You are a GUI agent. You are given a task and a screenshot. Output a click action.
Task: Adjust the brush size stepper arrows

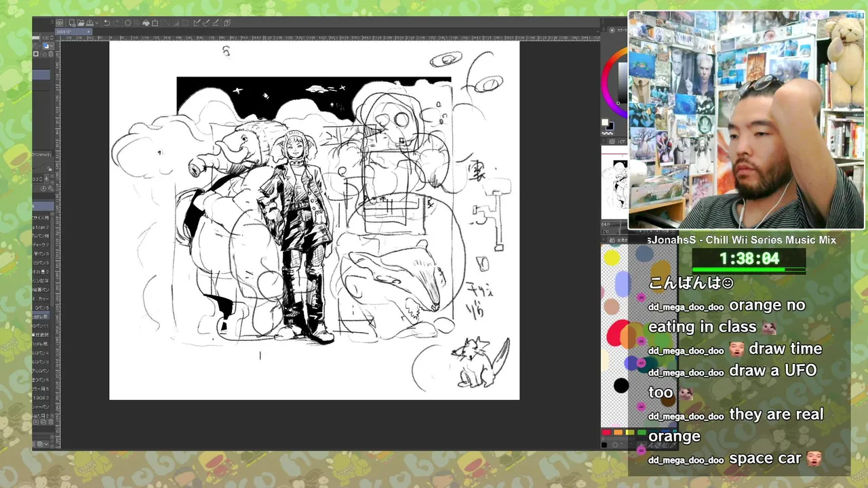pyautogui.click(x=41, y=178)
